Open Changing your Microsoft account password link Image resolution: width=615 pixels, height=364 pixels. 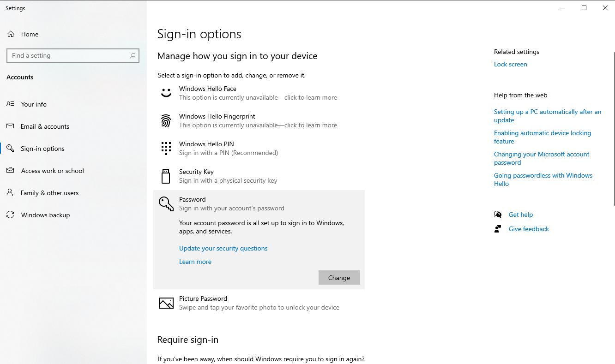click(542, 158)
